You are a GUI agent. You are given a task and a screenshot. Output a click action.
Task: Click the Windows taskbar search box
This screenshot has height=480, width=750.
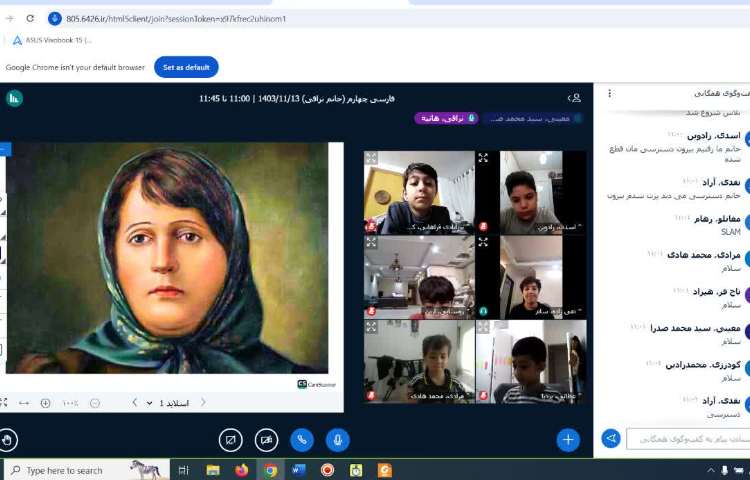(86, 470)
